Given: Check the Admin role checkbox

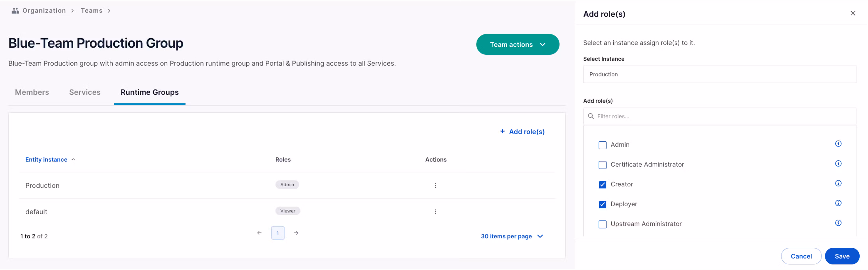Looking at the screenshot, I should click(x=602, y=145).
